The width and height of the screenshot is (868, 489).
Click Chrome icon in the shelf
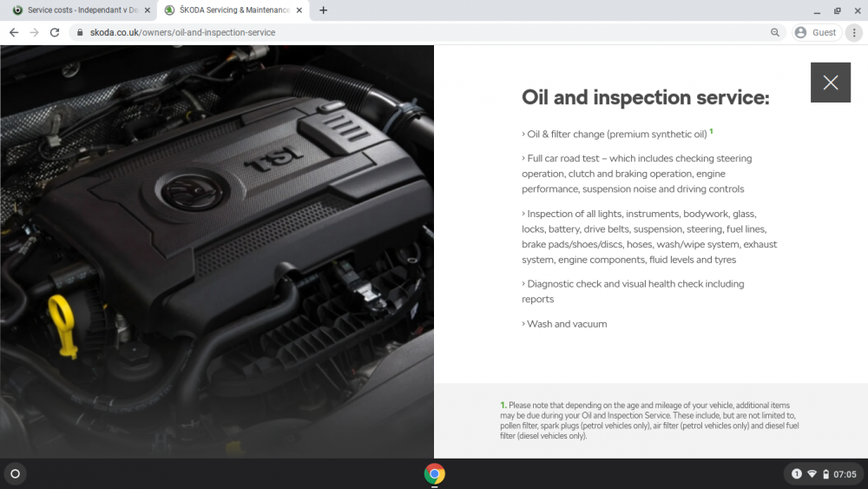point(435,474)
